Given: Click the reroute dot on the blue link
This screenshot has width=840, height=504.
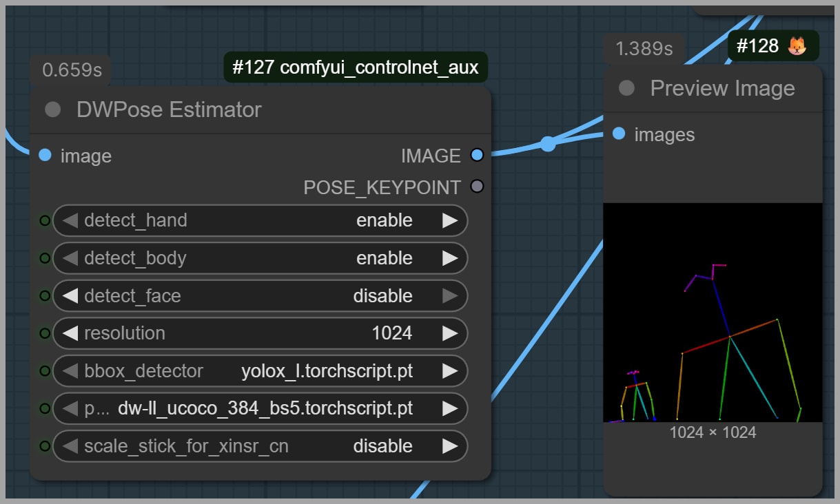Looking at the screenshot, I should (548, 143).
